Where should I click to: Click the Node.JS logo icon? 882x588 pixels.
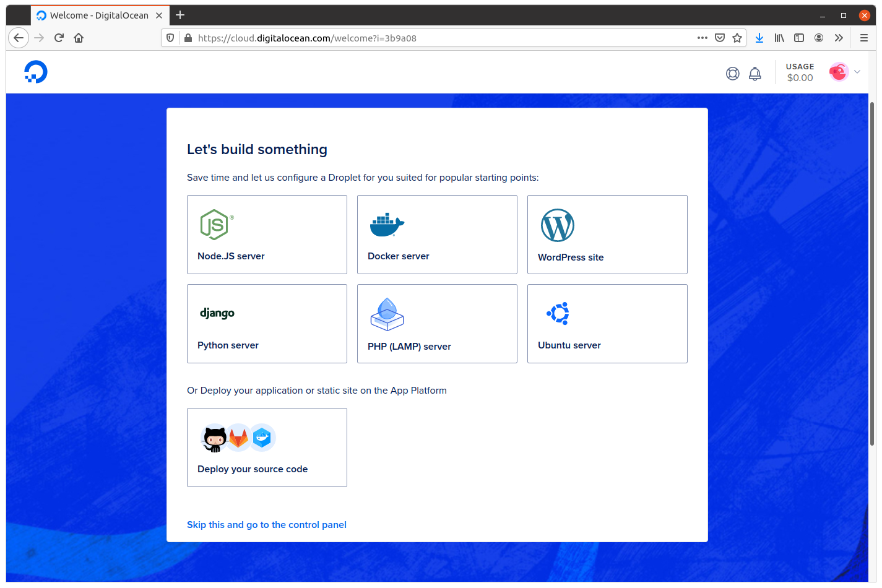pos(217,225)
